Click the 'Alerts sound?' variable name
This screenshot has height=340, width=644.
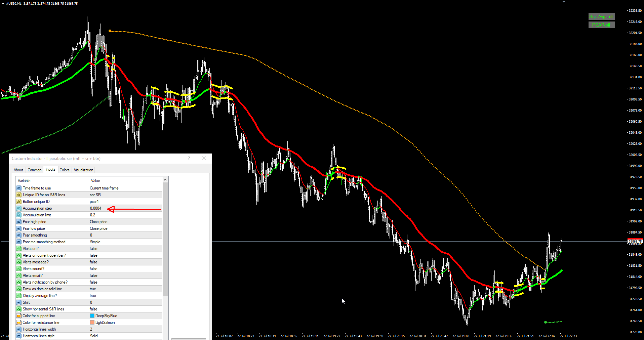point(34,269)
